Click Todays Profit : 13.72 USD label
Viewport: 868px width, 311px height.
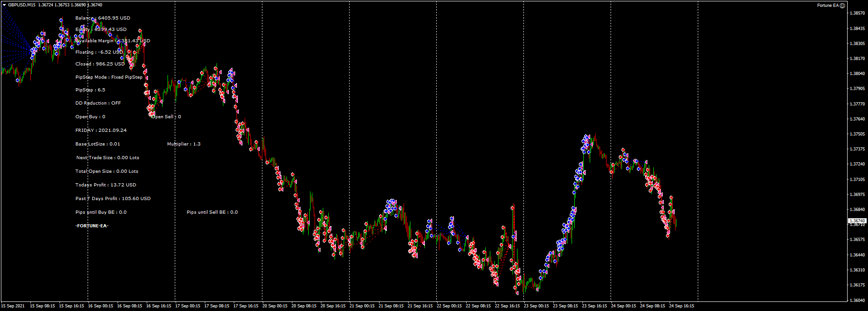click(x=106, y=185)
